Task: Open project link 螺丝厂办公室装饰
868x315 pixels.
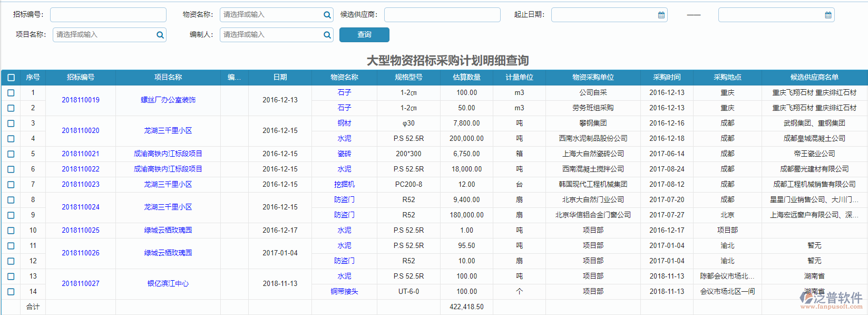Action: click(168, 100)
